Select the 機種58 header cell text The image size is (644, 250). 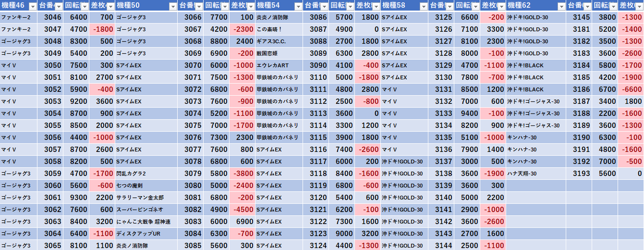coord(394,6)
